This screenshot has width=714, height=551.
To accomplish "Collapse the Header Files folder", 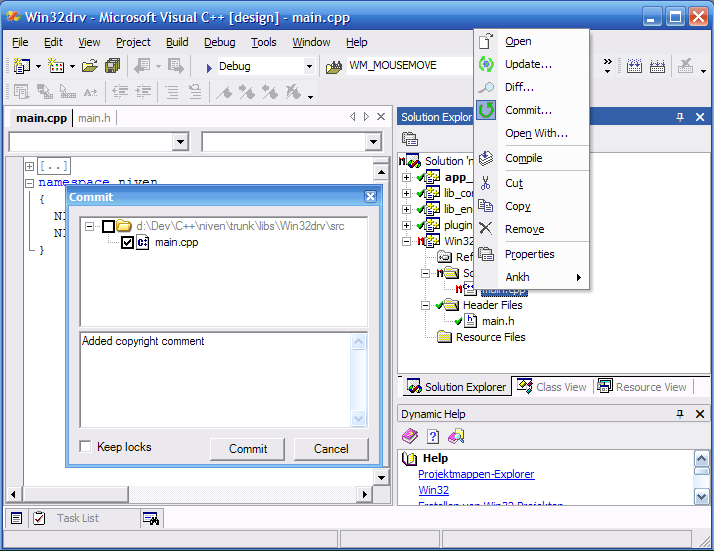I will pos(425,305).
